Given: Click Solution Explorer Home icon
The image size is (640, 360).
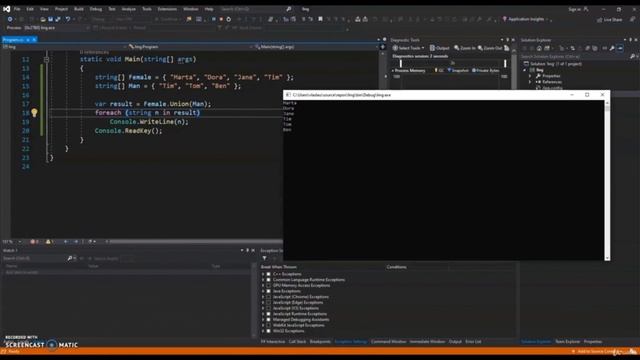Looking at the screenshot, I should 539,48.
